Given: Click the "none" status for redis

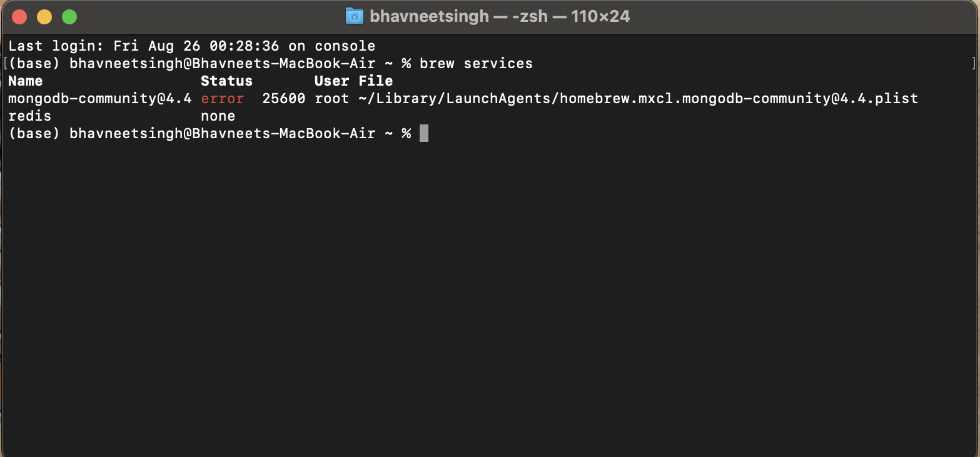Looking at the screenshot, I should 218,116.
